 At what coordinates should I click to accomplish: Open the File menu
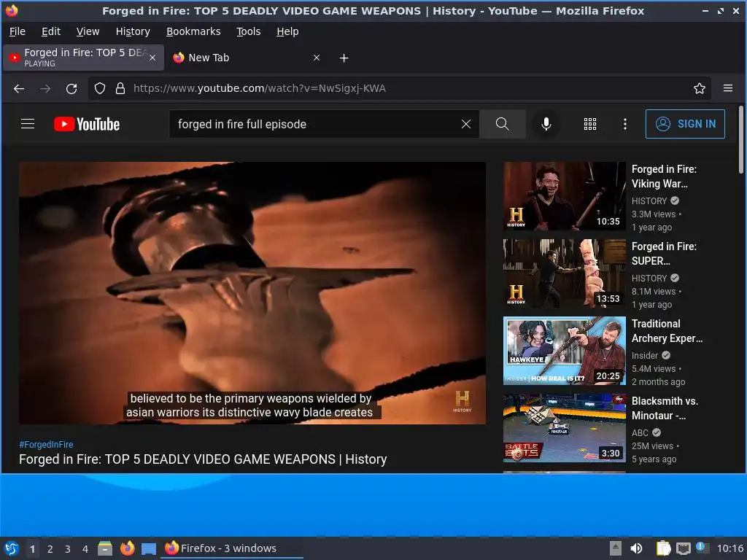pyautogui.click(x=18, y=31)
